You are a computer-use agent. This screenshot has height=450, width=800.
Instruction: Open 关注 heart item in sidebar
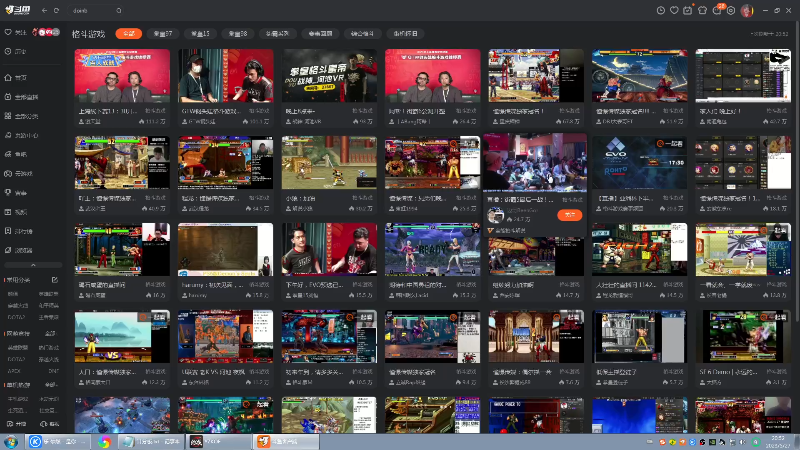coord(16,32)
